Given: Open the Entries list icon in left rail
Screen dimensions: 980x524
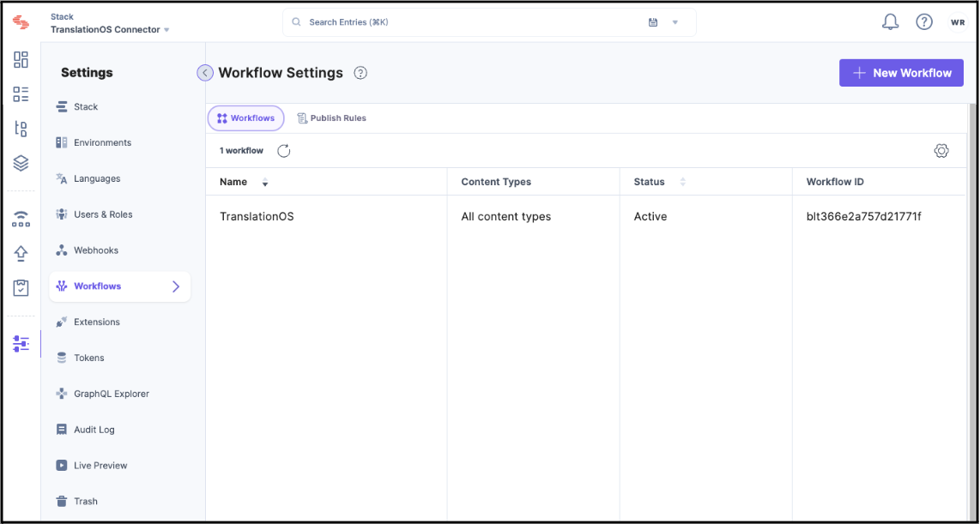Looking at the screenshot, I should [x=21, y=94].
